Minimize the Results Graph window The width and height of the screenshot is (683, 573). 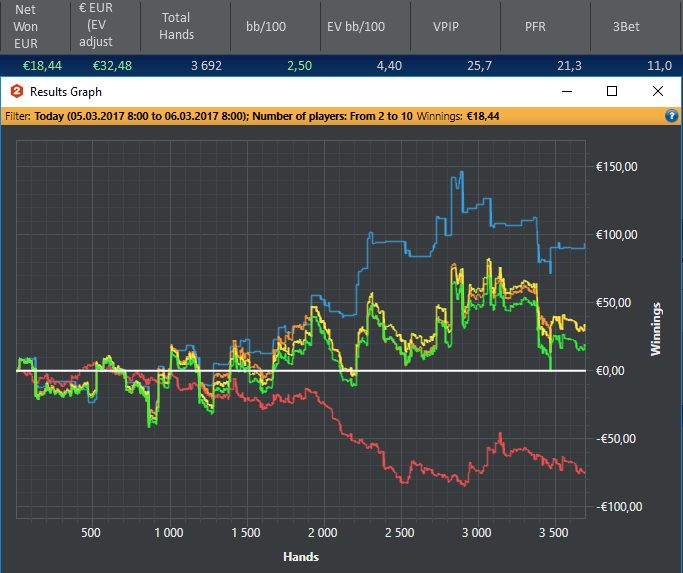[x=567, y=92]
